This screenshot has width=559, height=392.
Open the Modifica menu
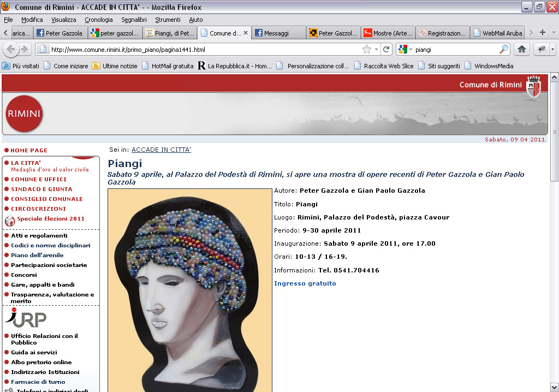32,20
